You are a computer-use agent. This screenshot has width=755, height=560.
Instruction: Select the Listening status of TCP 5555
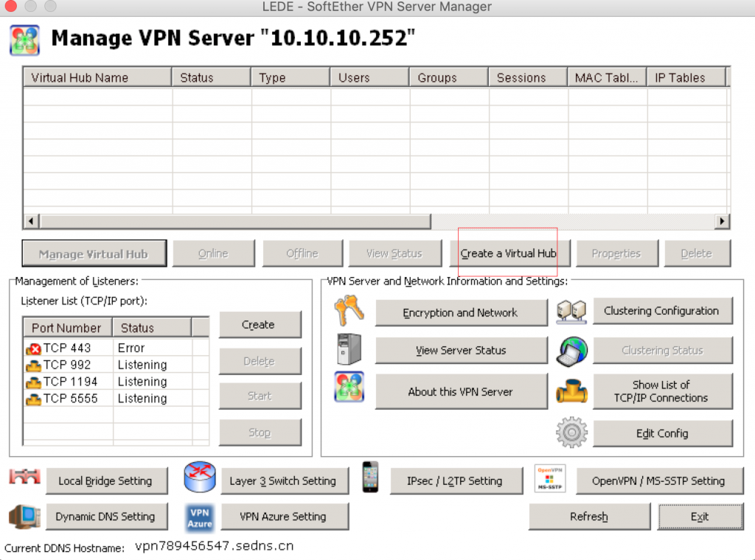click(142, 399)
